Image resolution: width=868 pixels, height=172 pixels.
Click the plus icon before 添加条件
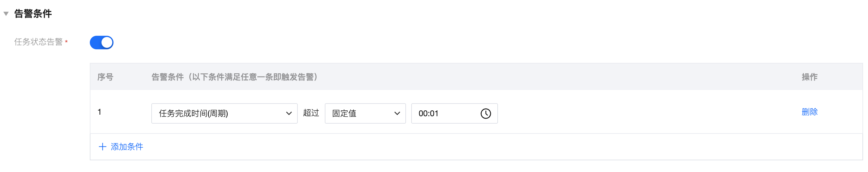(102, 147)
